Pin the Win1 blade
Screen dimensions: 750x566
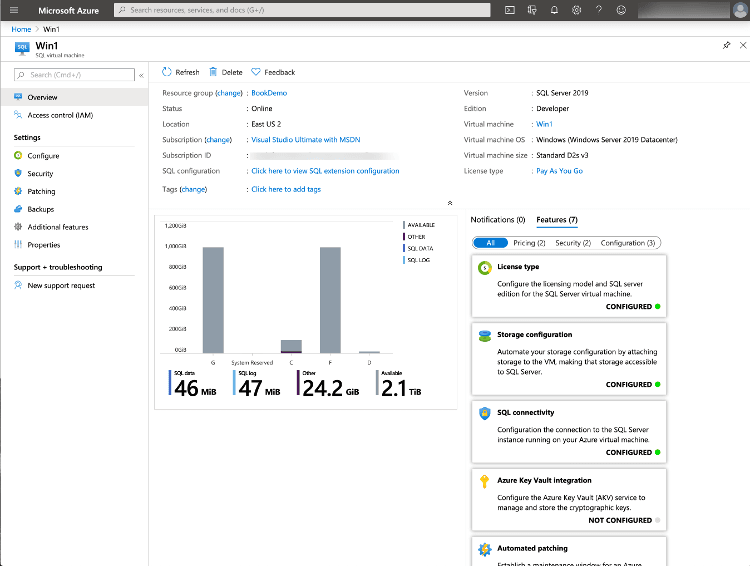click(726, 46)
